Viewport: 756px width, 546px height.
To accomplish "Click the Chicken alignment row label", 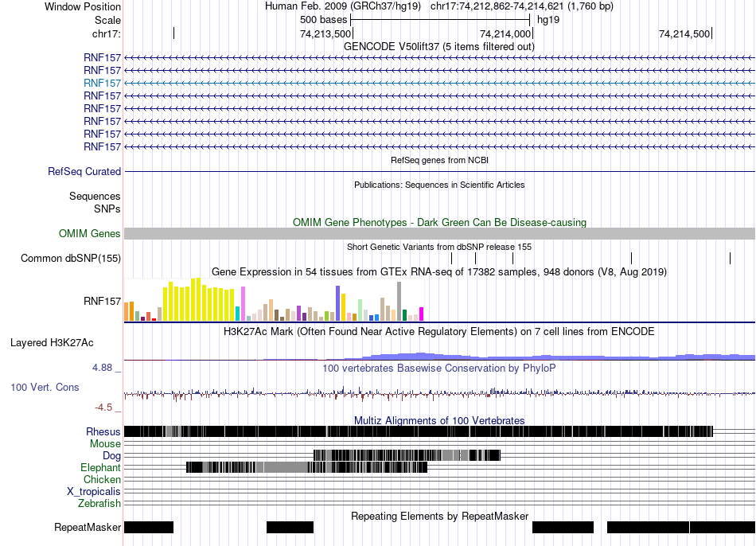I will point(102,479).
